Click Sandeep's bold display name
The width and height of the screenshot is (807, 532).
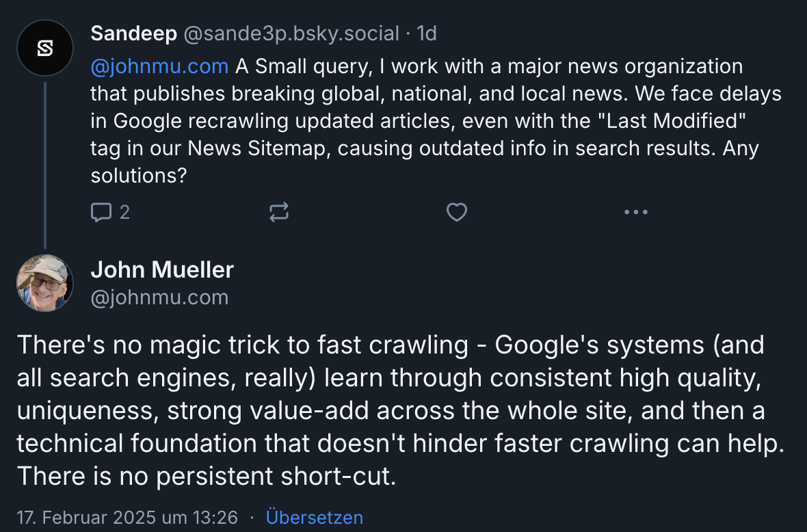pyautogui.click(x=133, y=33)
